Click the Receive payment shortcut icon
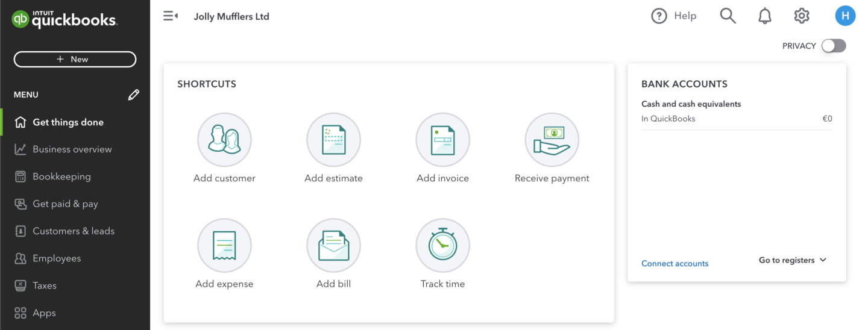This screenshot has width=868, height=330. [x=552, y=140]
